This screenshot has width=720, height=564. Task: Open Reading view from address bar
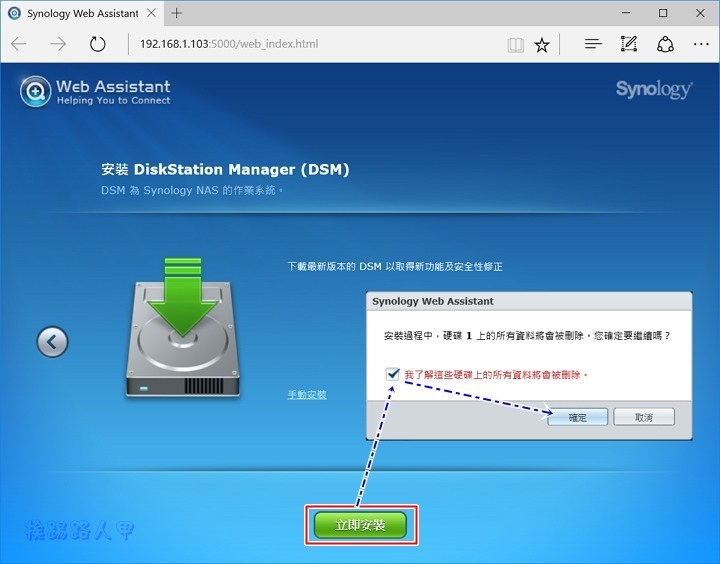515,45
